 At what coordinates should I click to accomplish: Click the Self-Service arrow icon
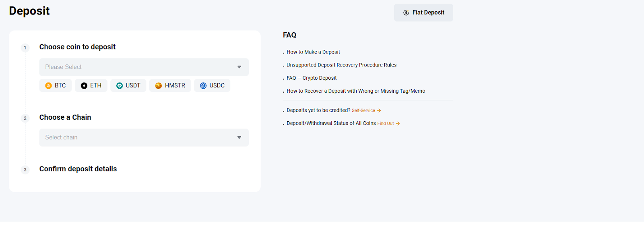pos(379,110)
